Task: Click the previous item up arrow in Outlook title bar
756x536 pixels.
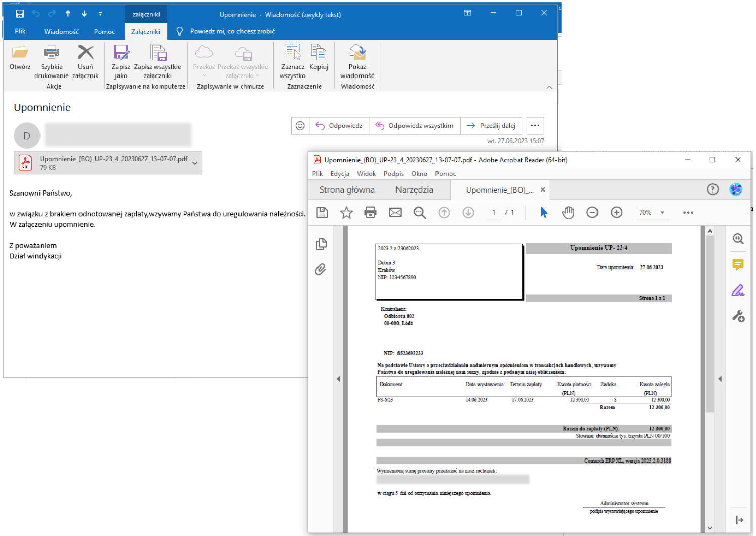Action: (68, 14)
